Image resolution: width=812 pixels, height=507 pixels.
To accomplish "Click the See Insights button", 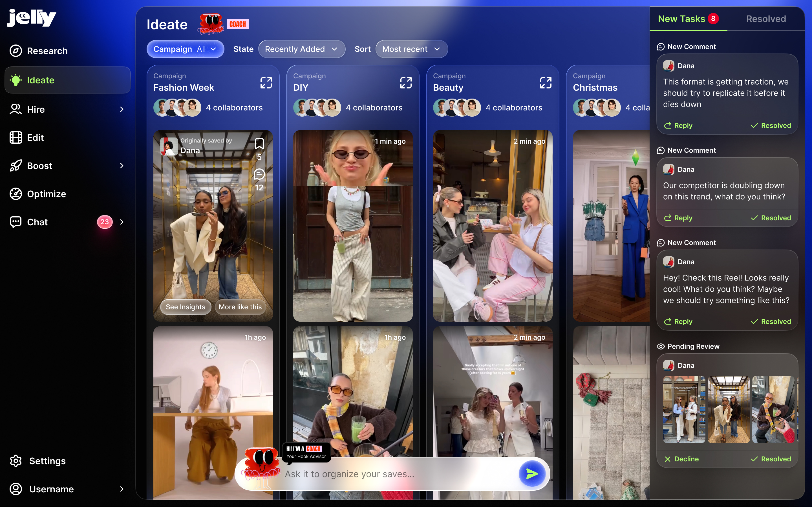I will point(185,307).
